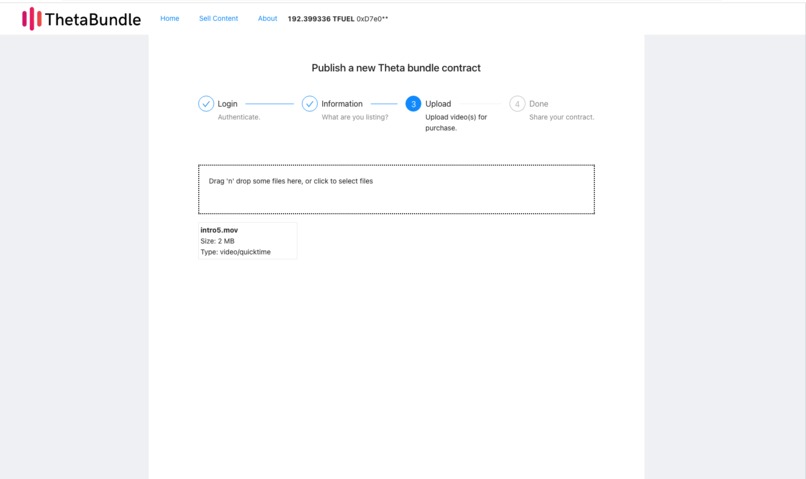Click the intro5.mov file card

(248, 241)
